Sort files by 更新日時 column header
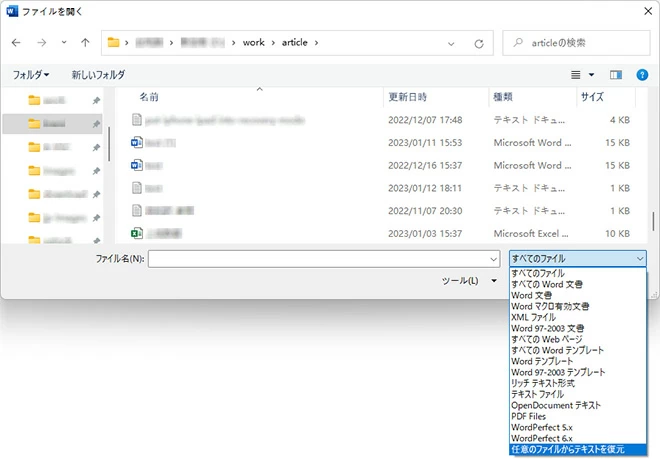This screenshot has width=660, height=459. tap(412, 97)
